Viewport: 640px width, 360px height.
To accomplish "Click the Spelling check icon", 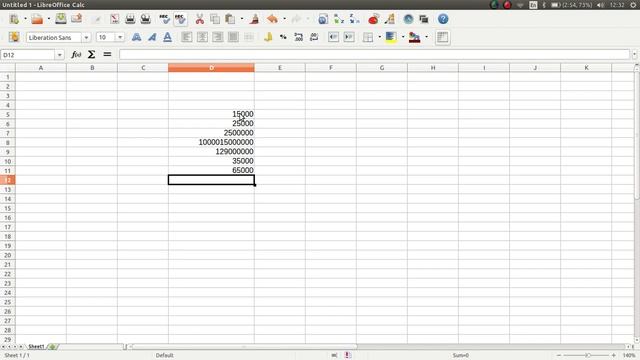I will point(164,19).
